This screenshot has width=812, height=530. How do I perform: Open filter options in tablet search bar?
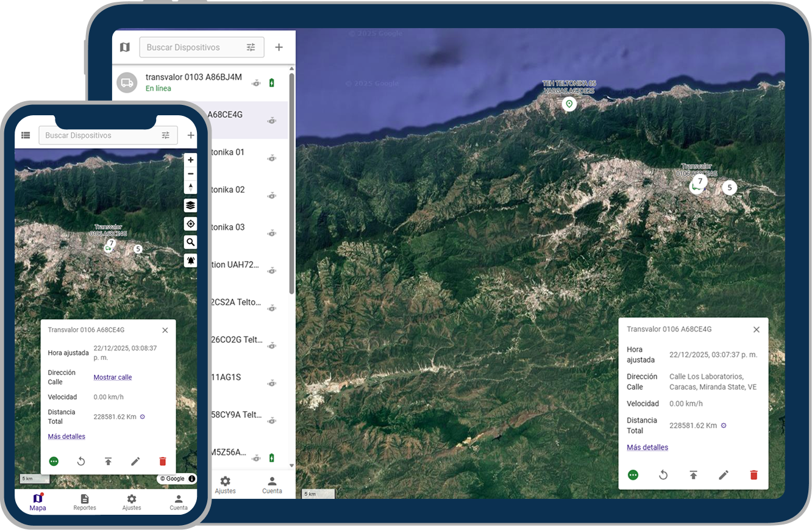[251, 47]
